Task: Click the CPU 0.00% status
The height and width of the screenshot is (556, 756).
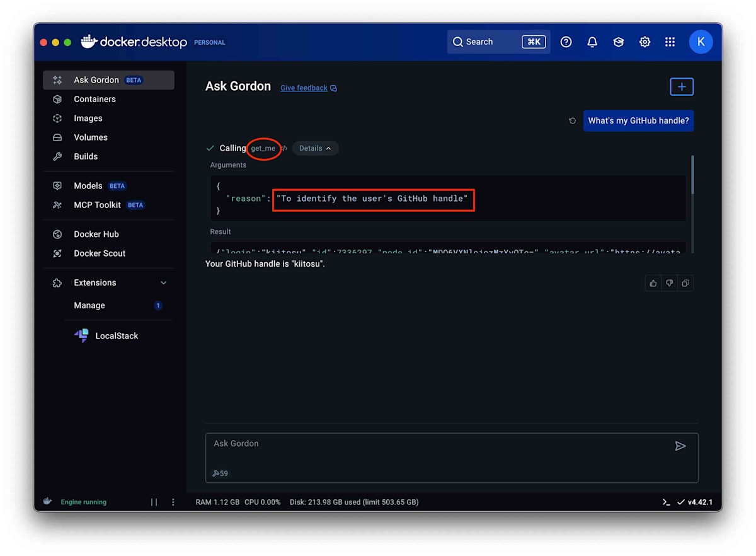Action: (x=263, y=502)
